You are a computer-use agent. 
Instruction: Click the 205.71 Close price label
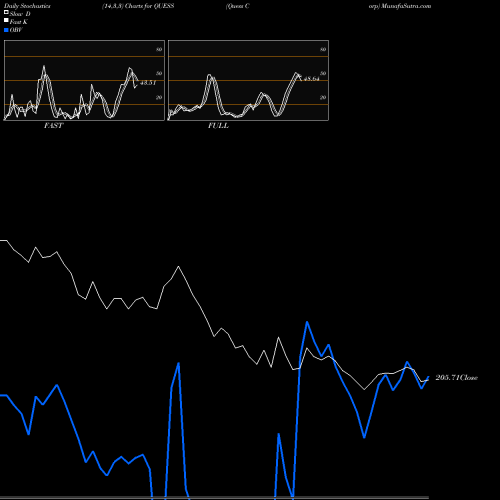[x=457, y=378]
